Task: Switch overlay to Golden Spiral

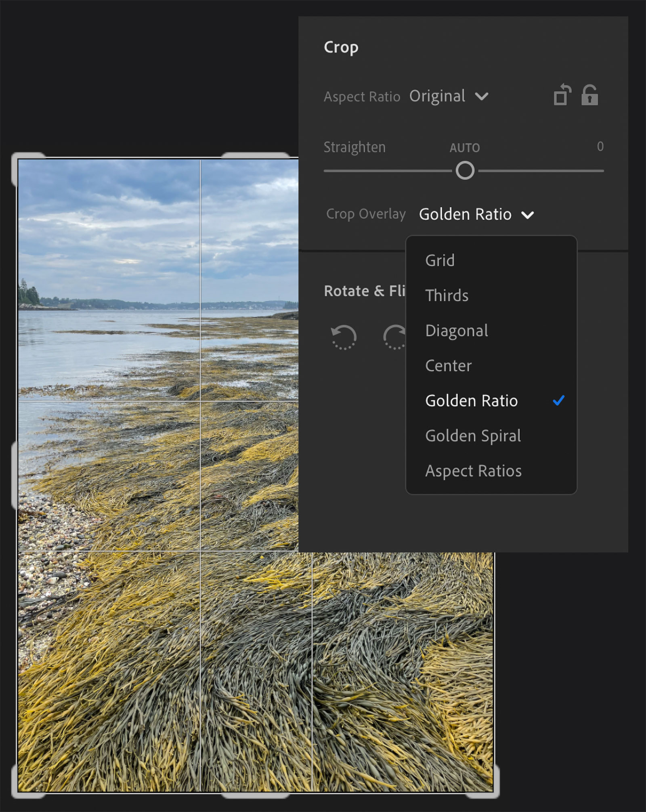Action: (473, 436)
